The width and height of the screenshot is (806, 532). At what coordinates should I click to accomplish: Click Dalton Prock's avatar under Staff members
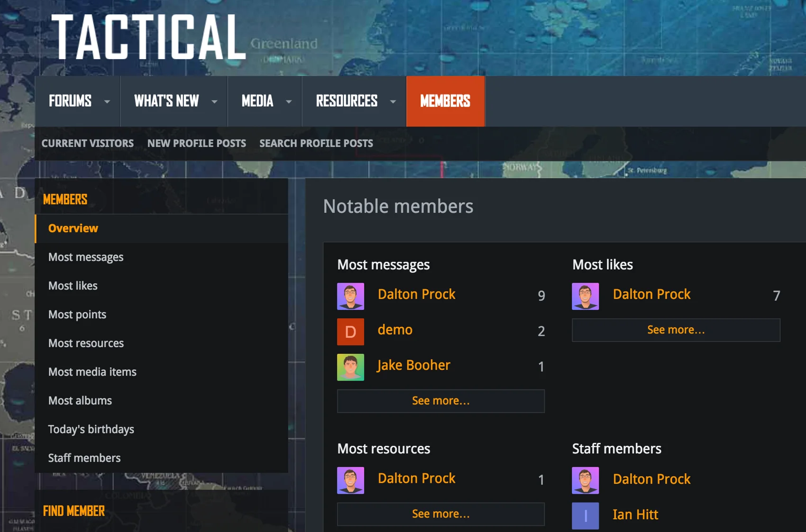tap(585, 480)
